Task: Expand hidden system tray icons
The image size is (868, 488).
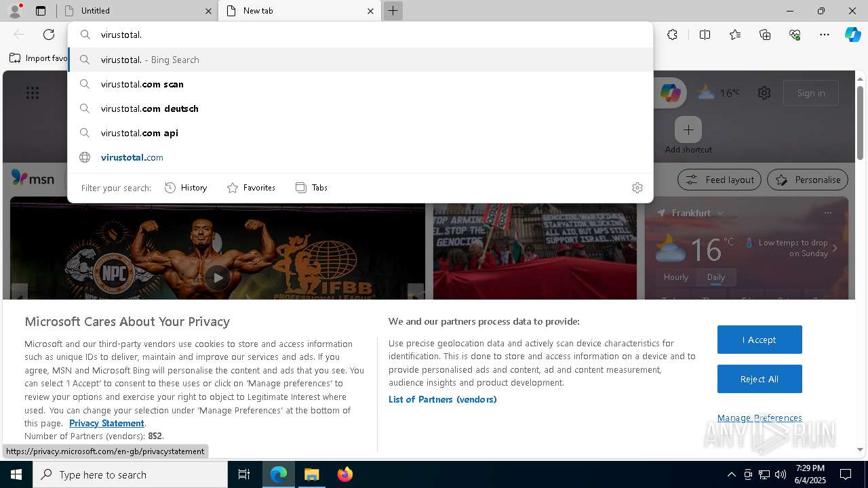Action: 731,474
